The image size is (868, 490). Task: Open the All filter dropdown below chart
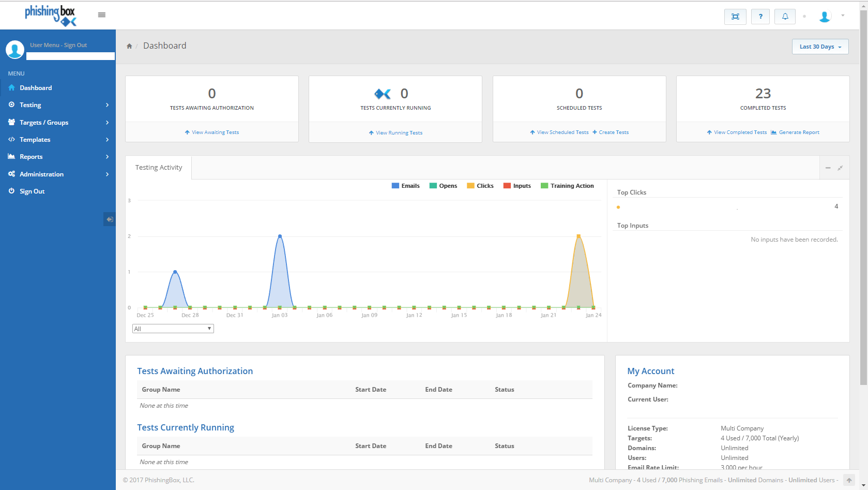173,329
